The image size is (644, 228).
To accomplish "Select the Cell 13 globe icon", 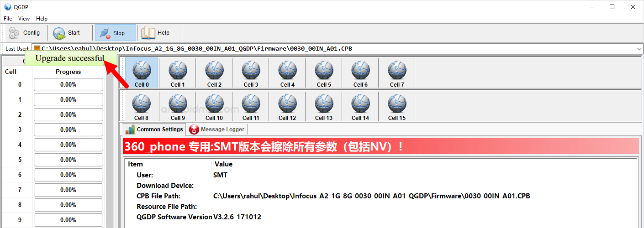I will (324, 104).
